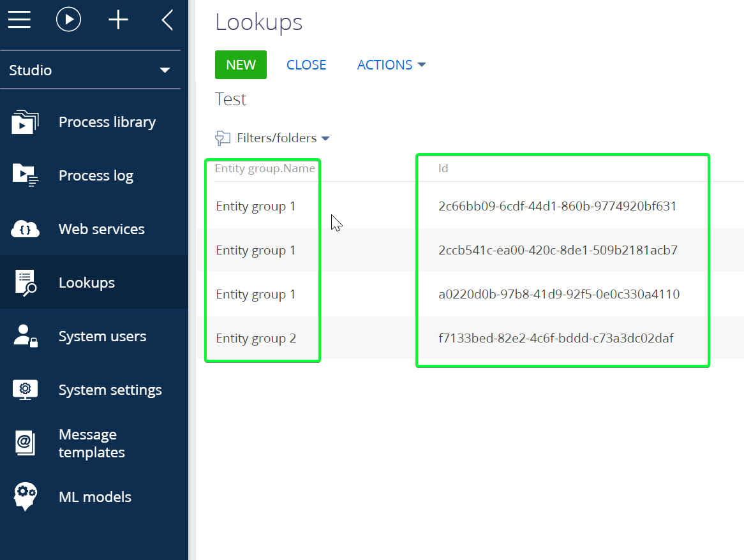Click the ML models head icon

pos(25,496)
